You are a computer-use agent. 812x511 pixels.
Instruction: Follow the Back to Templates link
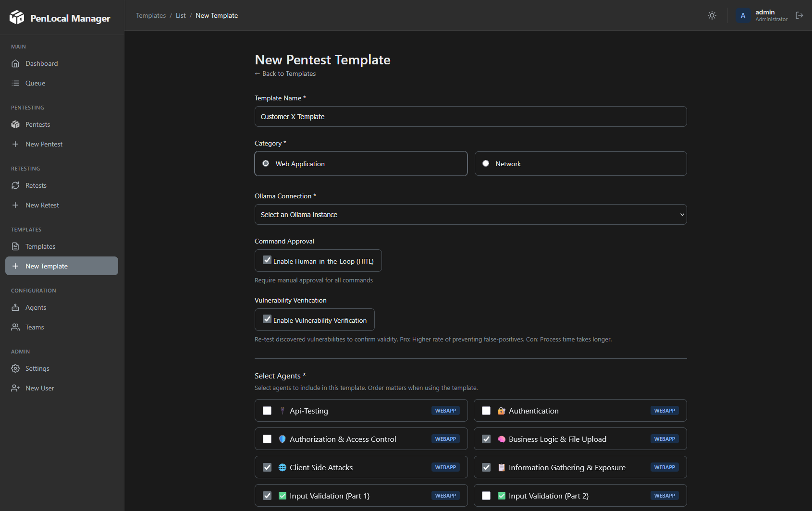285,73
